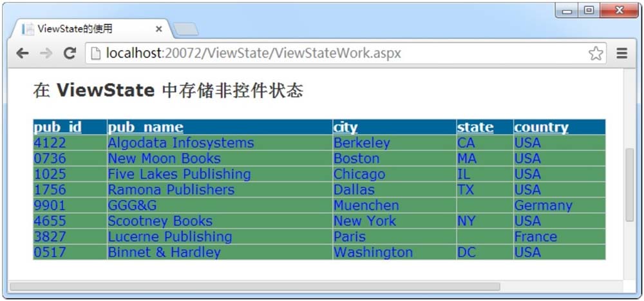
Task: Click 'MA' state cell
Action: pos(485,159)
